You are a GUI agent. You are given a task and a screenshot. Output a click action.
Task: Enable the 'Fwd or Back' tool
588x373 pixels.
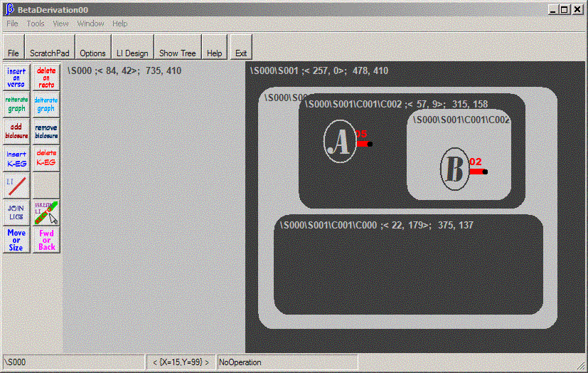46,240
